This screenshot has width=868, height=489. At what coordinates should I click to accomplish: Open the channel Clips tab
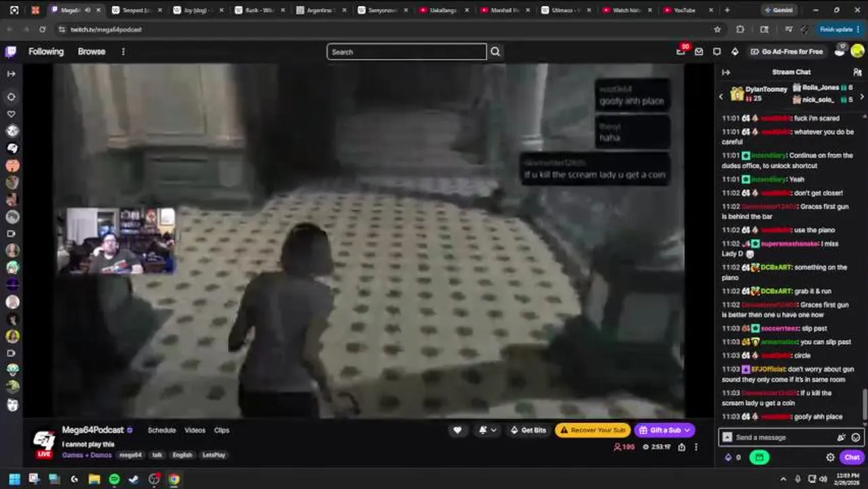click(221, 430)
